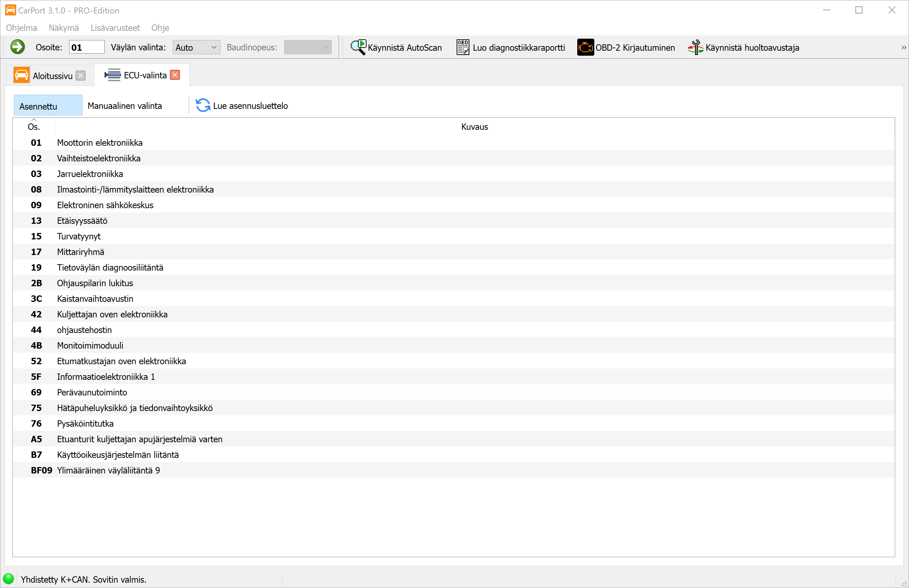909x588 pixels.
Task: Sort by the Os. column header
Action: click(34, 126)
